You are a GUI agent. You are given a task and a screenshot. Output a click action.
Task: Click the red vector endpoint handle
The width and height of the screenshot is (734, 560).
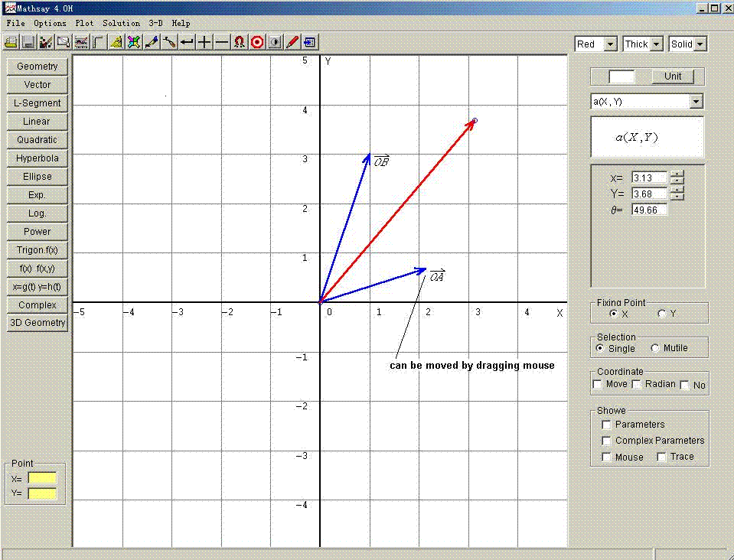click(x=475, y=121)
